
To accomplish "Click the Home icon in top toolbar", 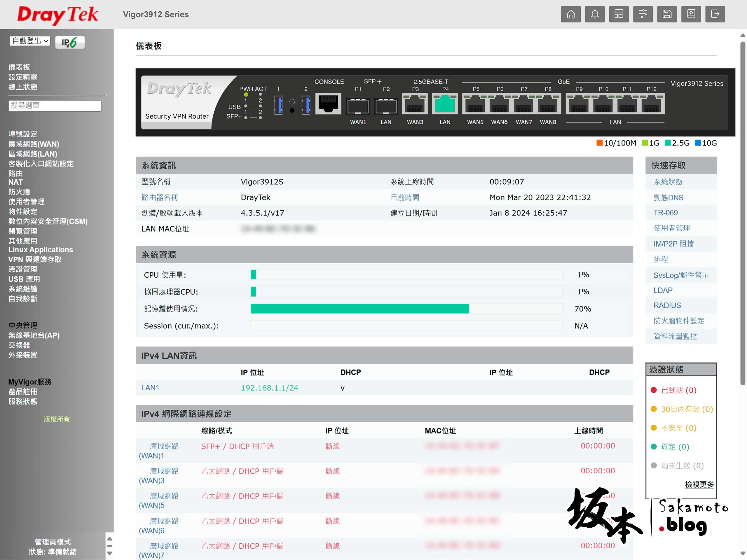I will click(571, 14).
